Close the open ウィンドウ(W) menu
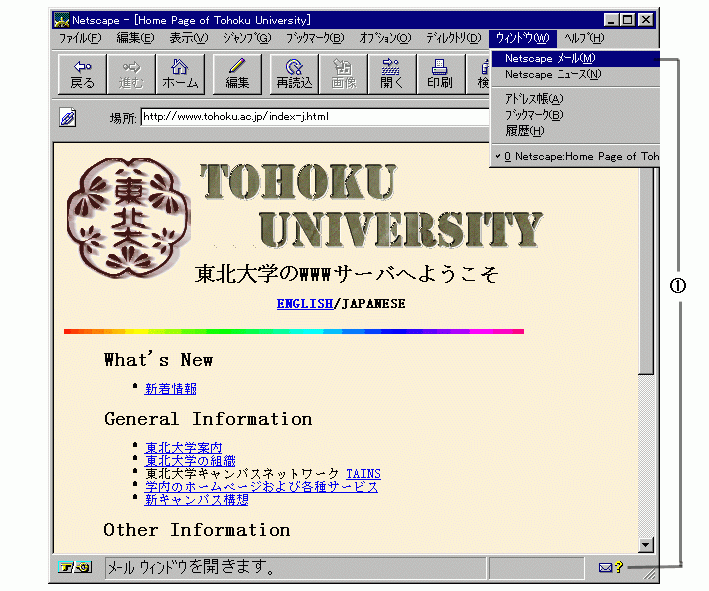This screenshot has width=709, height=591. point(523,38)
